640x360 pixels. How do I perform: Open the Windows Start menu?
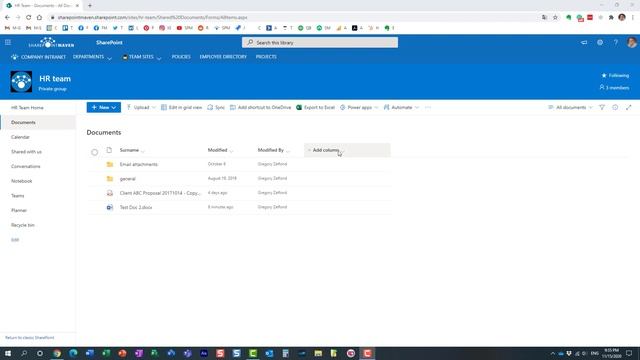click(8, 353)
